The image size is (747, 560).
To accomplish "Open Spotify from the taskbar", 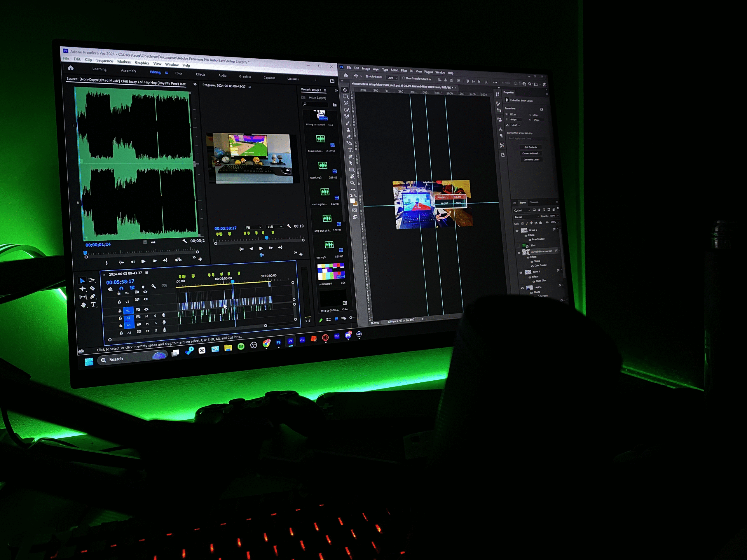I will (x=241, y=346).
